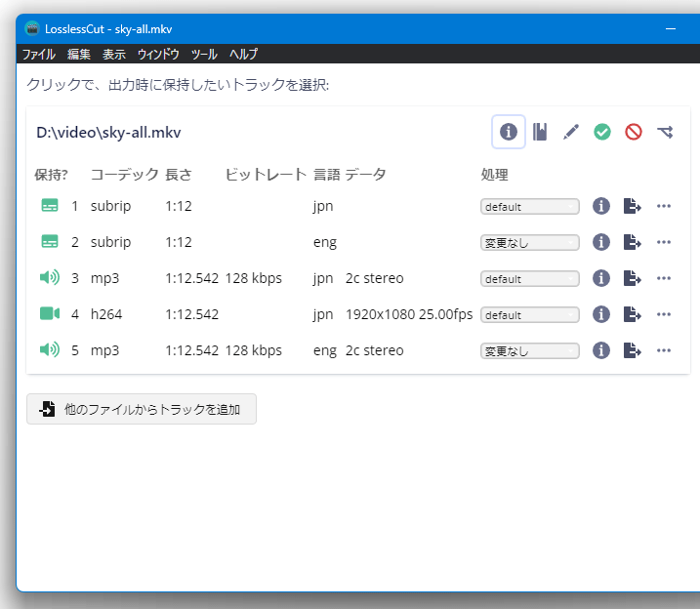Image resolution: width=700 pixels, height=609 pixels.
Task: Extract track 1 subrip jpn to file
Action: point(633,206)
